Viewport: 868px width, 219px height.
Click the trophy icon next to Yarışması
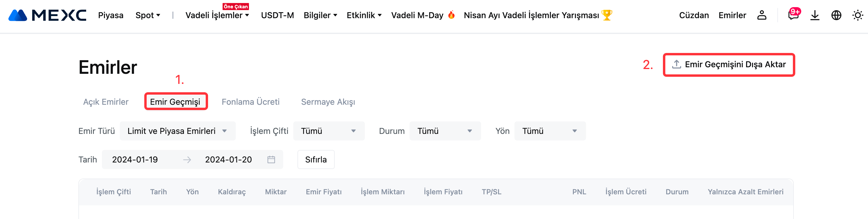[607, 15]
